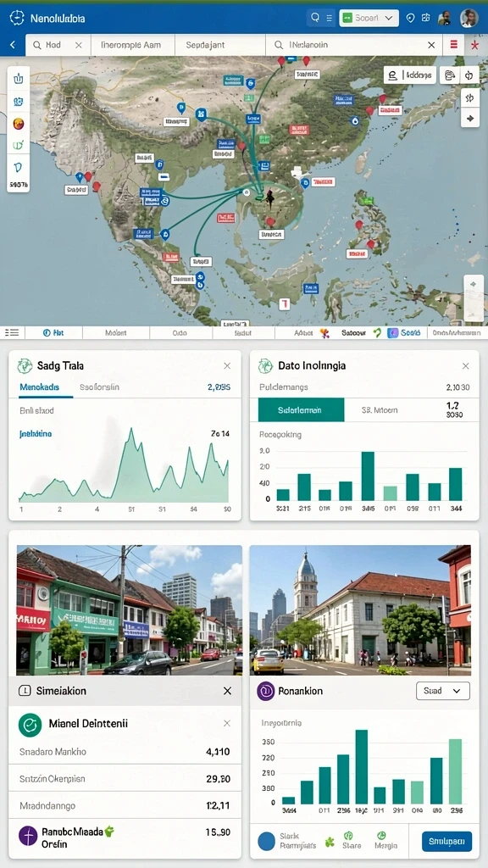The image size is (488, 868).
Task: Click the green Mianel Deinttenii check icon
Action: pyautogui.click(x=30, y=724)
